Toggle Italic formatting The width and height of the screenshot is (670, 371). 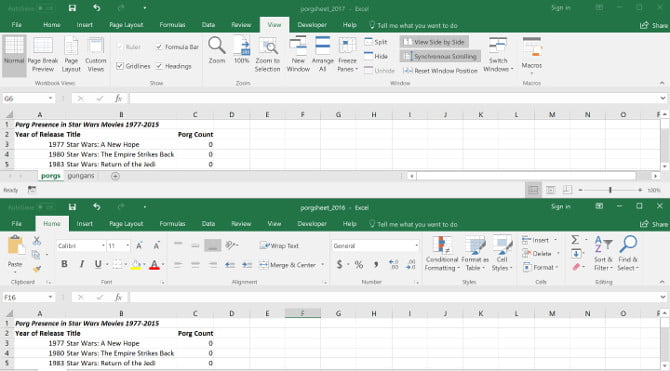[x=81, y=264]
